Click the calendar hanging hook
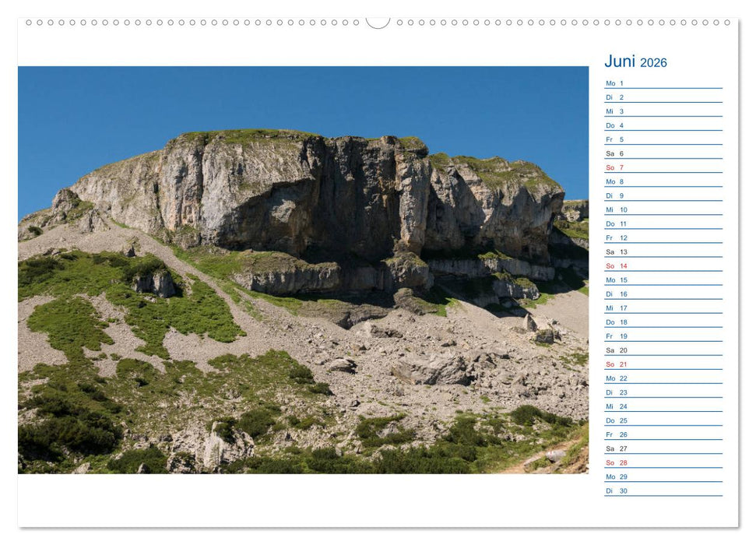The image size is (756, 545). click(x=378, y=21)
